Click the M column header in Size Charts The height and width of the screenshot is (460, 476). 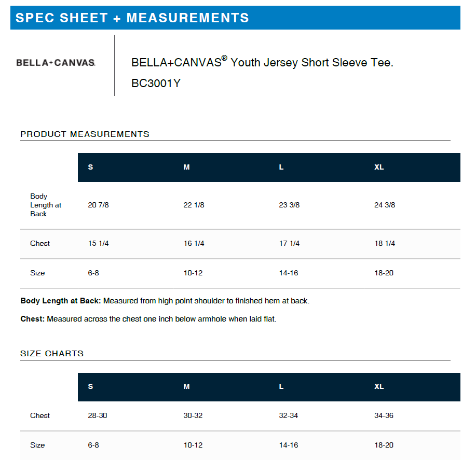click(186, 386)
